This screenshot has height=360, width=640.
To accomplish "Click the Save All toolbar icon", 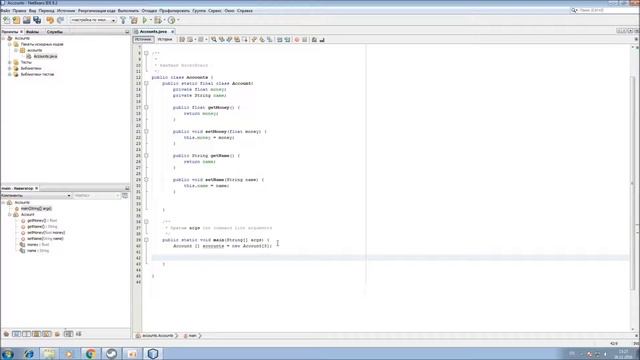I will pos(37,20).
